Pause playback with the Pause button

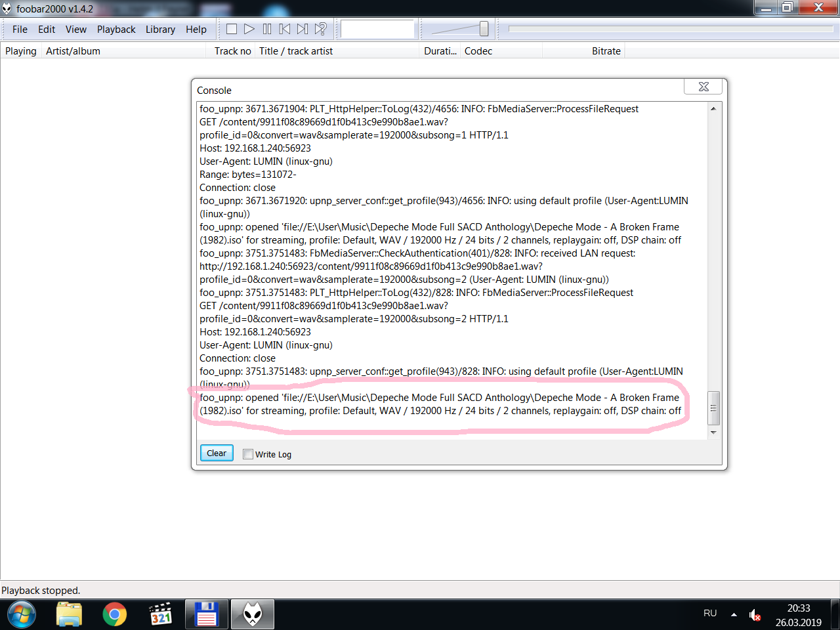(x=267, y=29)
